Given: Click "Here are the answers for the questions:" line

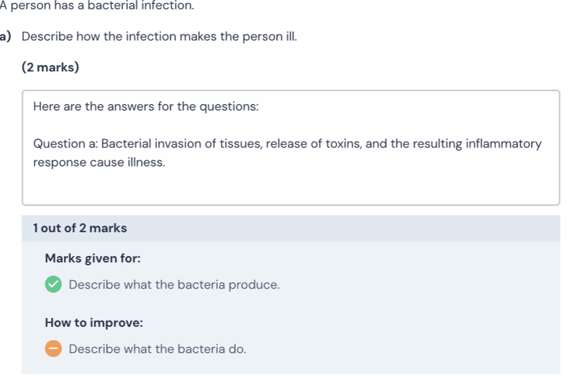Looking at the screenshot, I should 146,106.
